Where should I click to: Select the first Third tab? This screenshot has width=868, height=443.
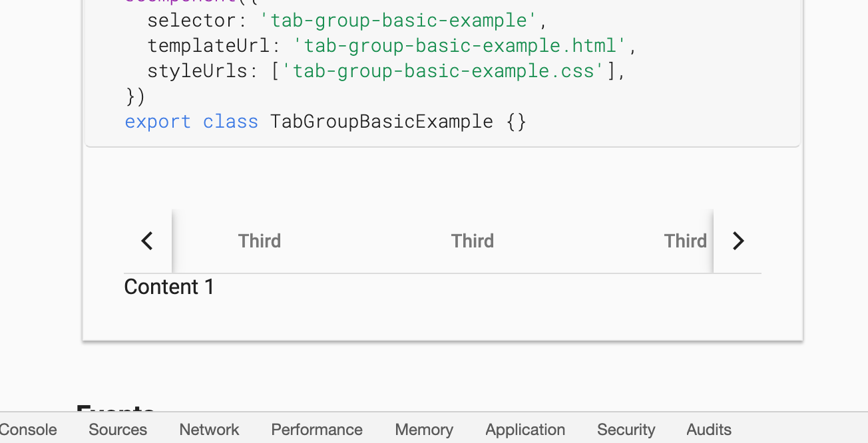[260, 241]
